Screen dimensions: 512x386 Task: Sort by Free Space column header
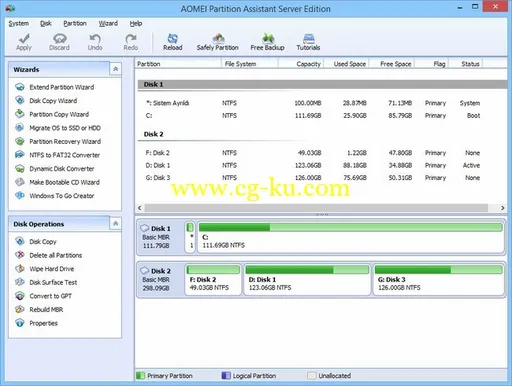point(392,64)
